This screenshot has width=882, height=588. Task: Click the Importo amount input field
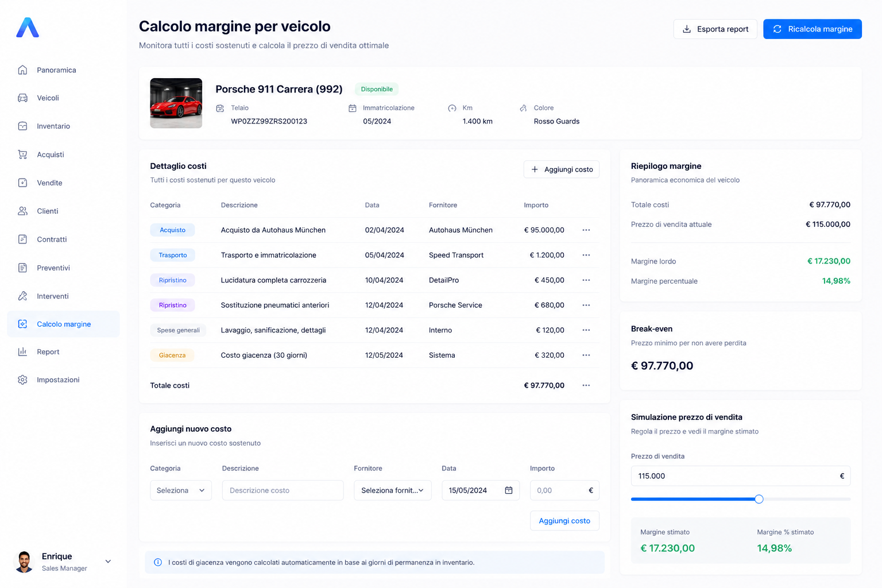(564, 490)
